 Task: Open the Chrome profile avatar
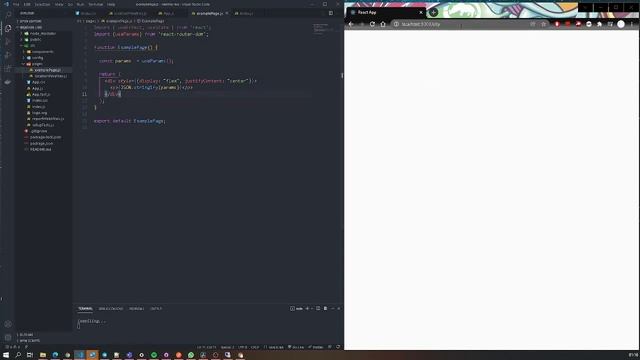tap(621, 24)
